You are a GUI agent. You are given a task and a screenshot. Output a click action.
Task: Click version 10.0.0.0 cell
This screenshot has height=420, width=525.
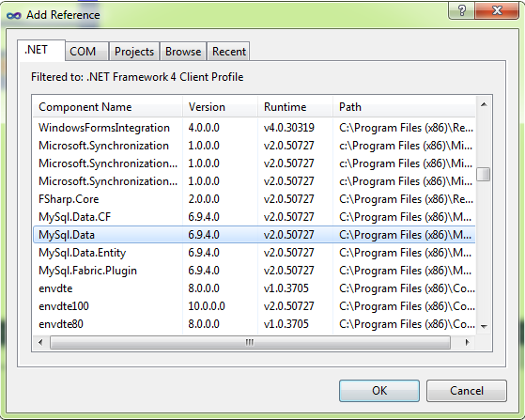click(x=207, y=306)
